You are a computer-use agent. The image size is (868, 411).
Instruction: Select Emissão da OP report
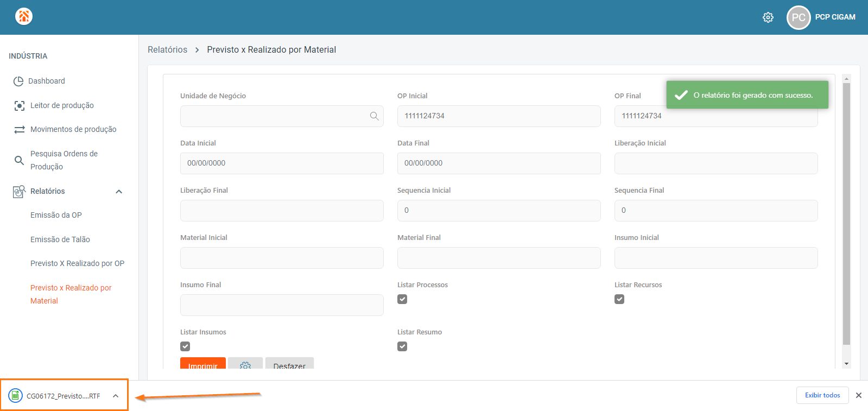pyautogui.click(x=56, y=216)
